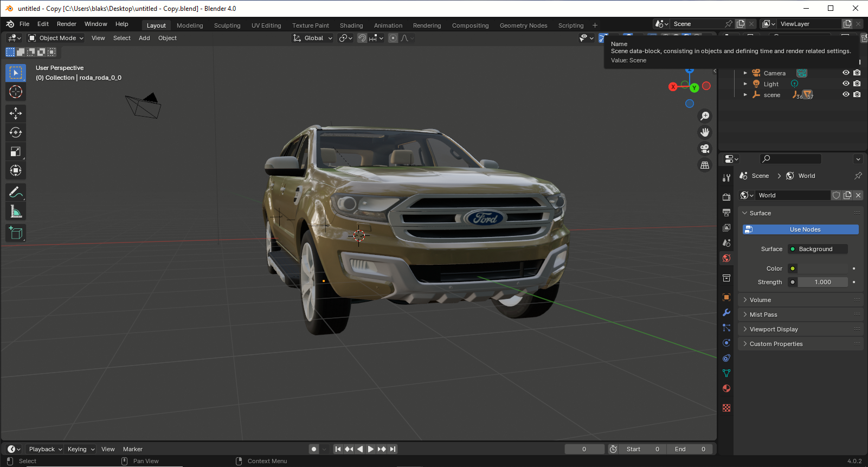Open the Add menu in the viewport header

(144, 38)
